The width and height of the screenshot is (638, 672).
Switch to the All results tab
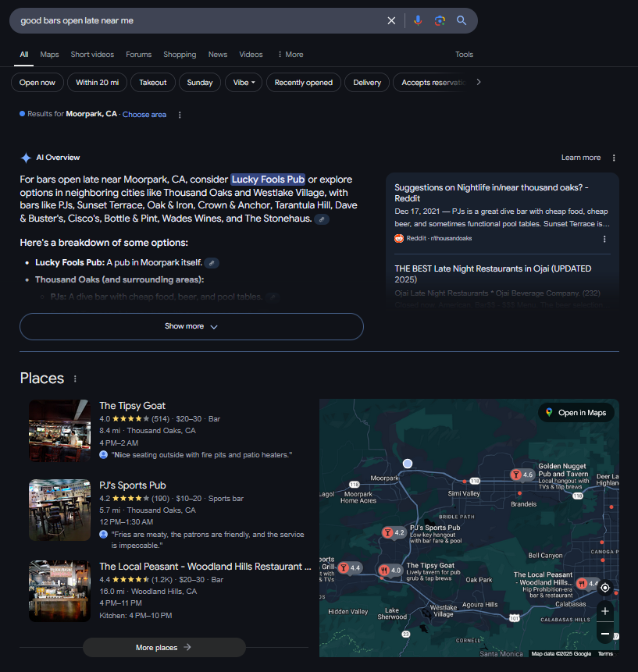[24, 55]
